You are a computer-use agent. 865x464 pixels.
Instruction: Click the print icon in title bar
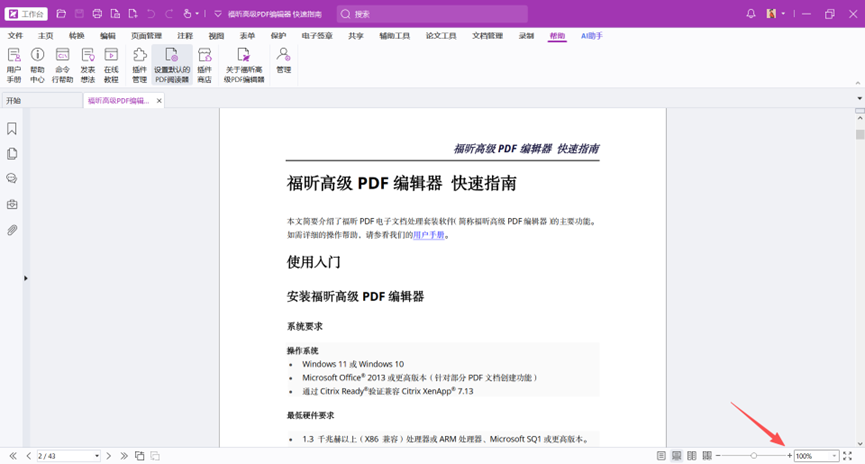coord(97,14)
